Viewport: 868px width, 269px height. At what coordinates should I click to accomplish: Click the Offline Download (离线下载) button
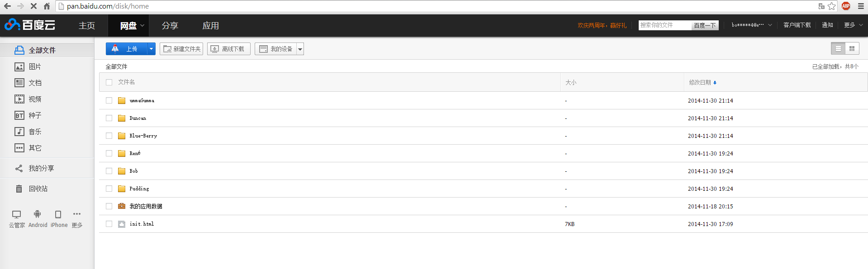(x=228, y=49)
